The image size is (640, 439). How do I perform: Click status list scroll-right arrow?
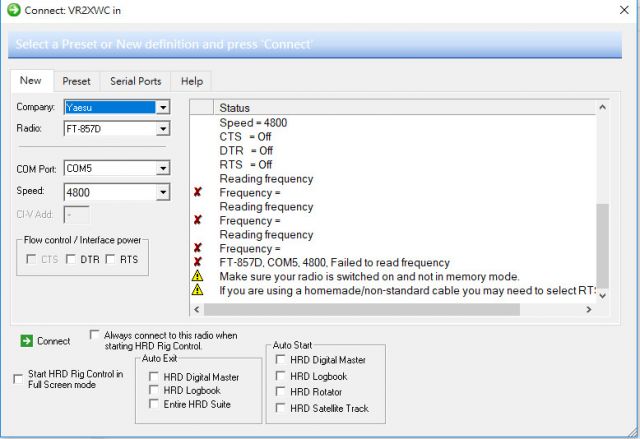pos(589,310)
